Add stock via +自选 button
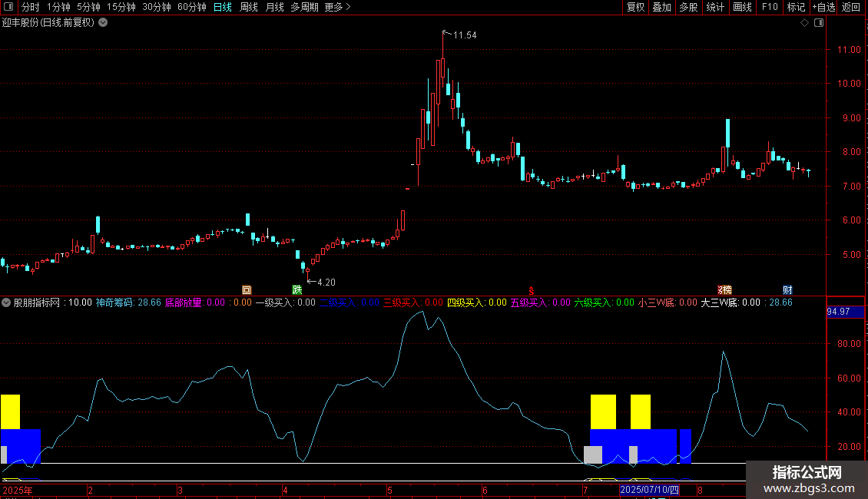Screen dimensions: 868x499 click(823, 7)
